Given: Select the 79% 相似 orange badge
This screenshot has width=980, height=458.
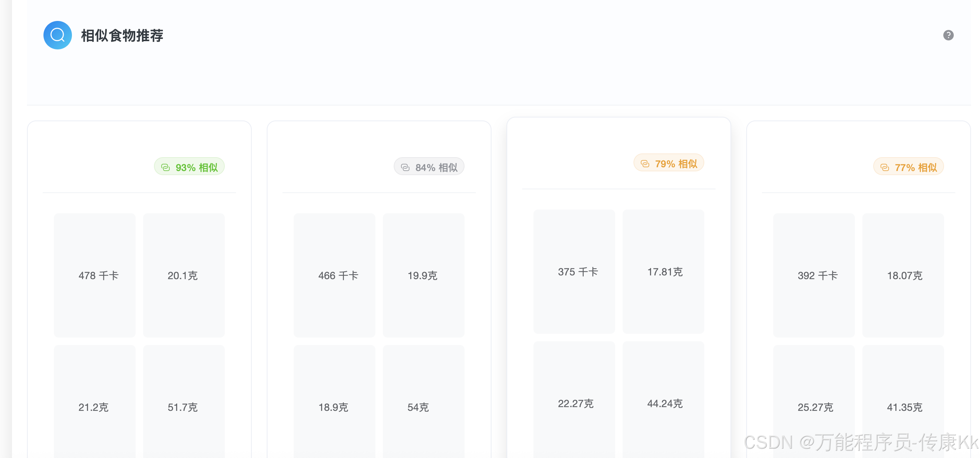Looking at the screenshot, I should [x=669, y=163].
